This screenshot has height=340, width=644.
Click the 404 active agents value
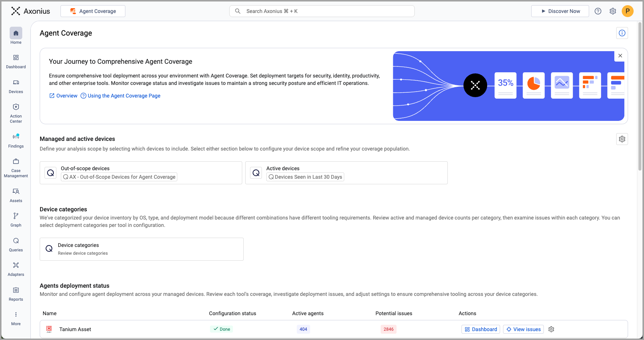303,329
